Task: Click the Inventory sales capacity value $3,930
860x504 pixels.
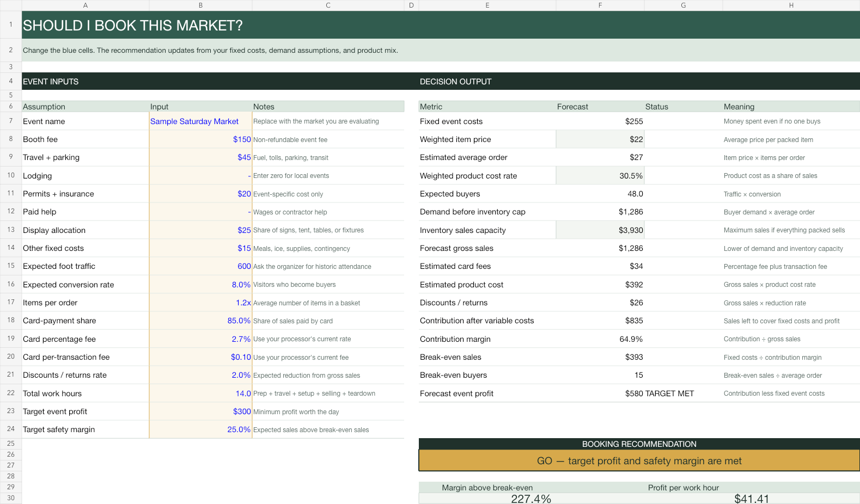Action: [x=600, y=230]
